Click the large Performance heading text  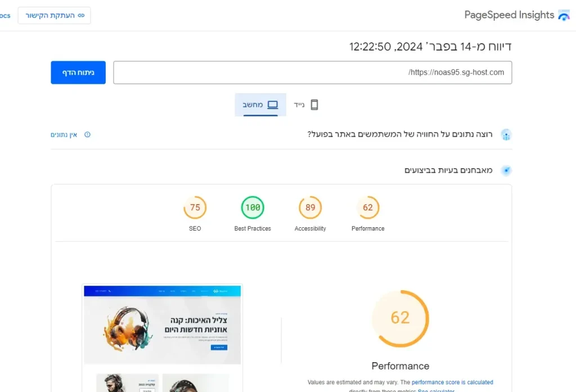pos(400,366)
